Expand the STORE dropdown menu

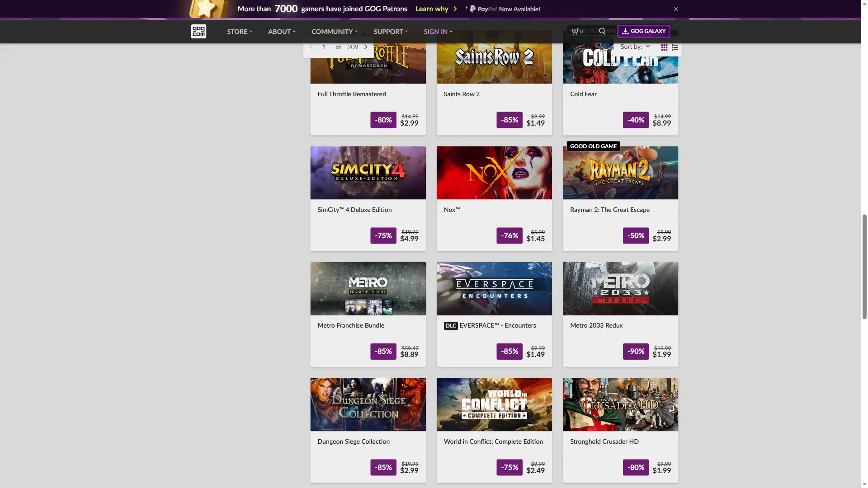click(240, 32)
